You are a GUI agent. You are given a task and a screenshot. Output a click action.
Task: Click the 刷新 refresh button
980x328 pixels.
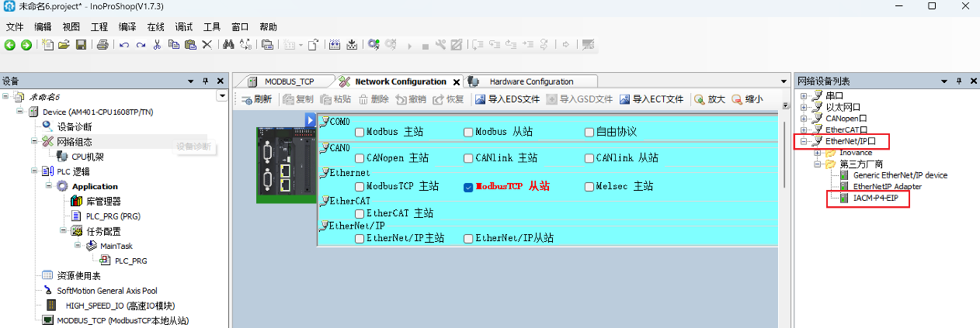pyautogui.click(x=257, y=99)
